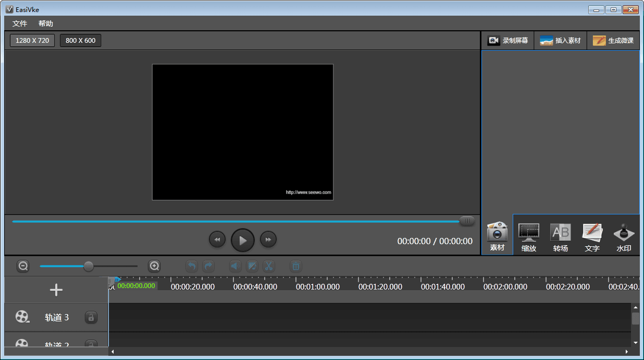Open the 文字 text panel

[592, 236]
